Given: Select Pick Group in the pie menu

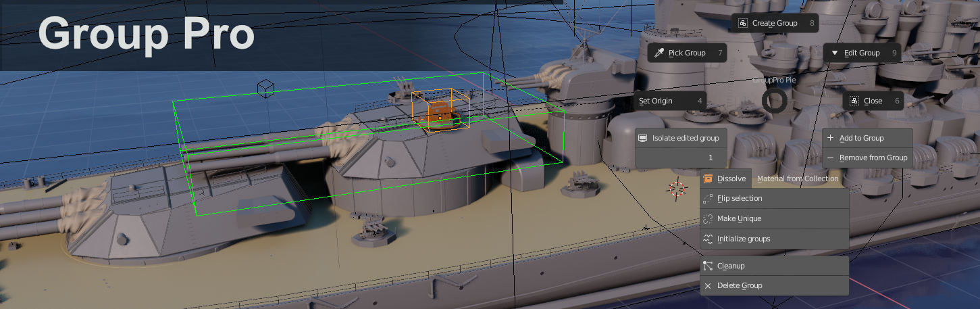Looking at the screenshot, I should (x=687, y=53).
